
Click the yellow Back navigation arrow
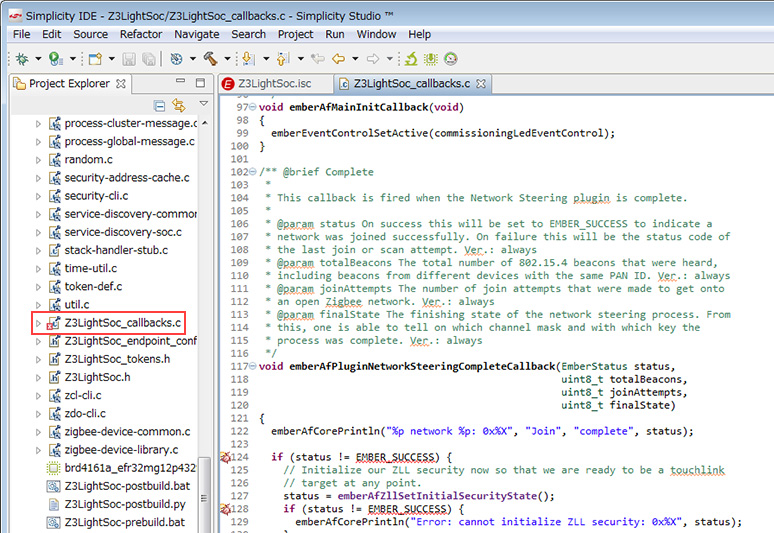(x=338, y=59)
